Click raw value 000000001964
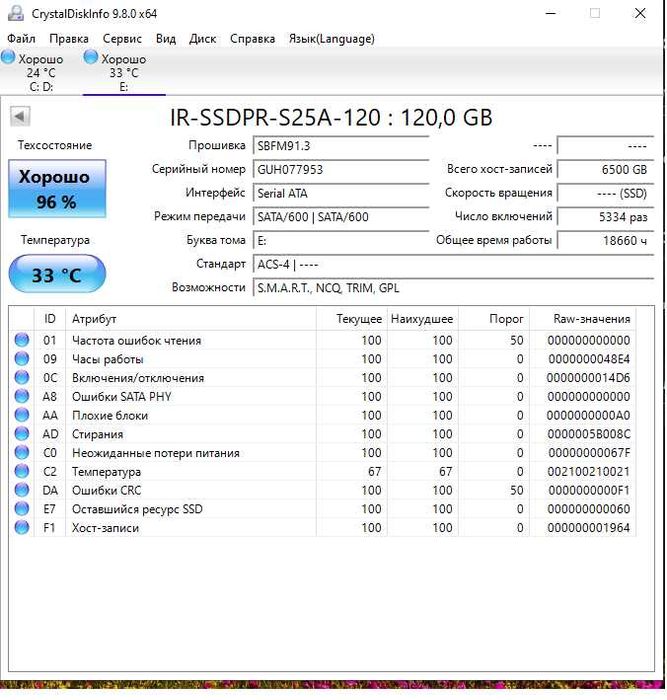Screen dimensions: 667x700 coord(589,528)
